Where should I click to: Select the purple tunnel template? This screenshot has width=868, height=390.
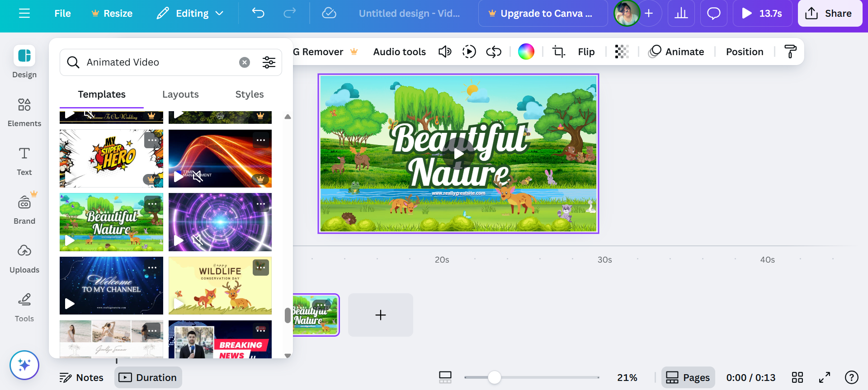220,222
